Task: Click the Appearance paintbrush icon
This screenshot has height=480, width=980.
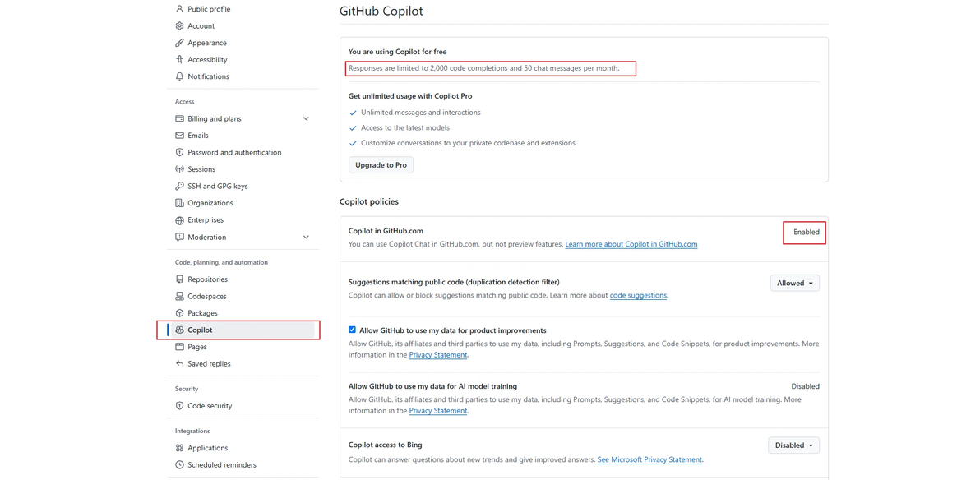Action: tap(179, 43)
